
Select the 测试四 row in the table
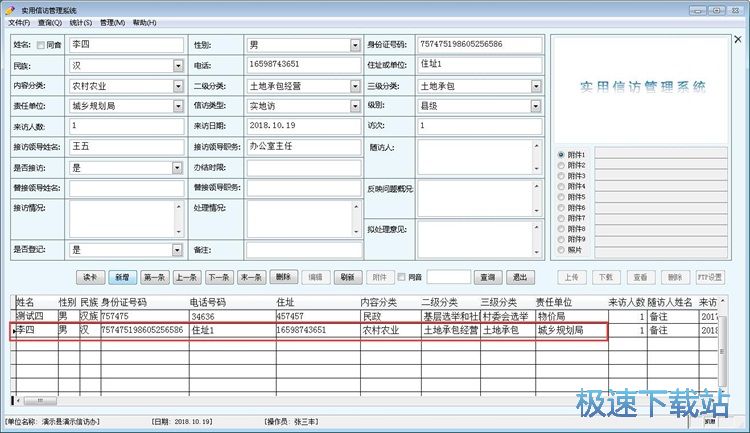366,316
